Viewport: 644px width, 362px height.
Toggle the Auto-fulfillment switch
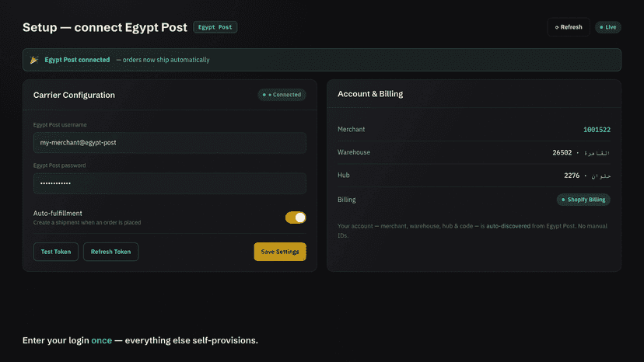(x=296, y=218)
